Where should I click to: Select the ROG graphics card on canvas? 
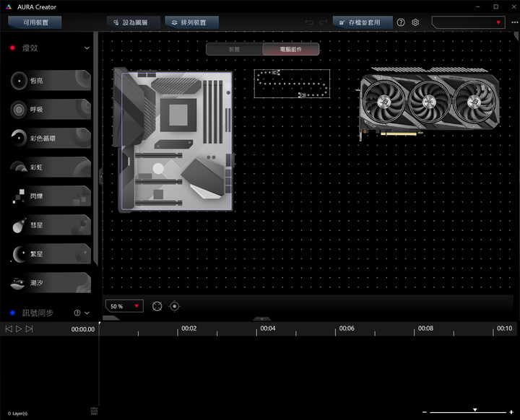428,103
